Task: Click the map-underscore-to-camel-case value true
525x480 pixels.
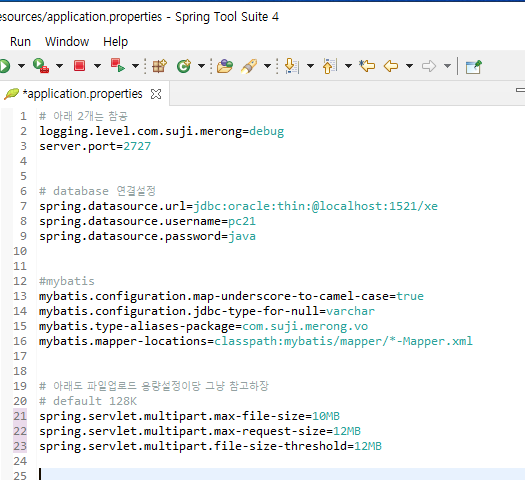Action: point(410,296)
